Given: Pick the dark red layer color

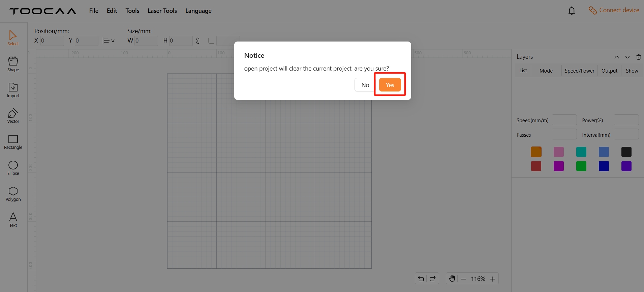Looking at the screenshot, I should [536, 166].
